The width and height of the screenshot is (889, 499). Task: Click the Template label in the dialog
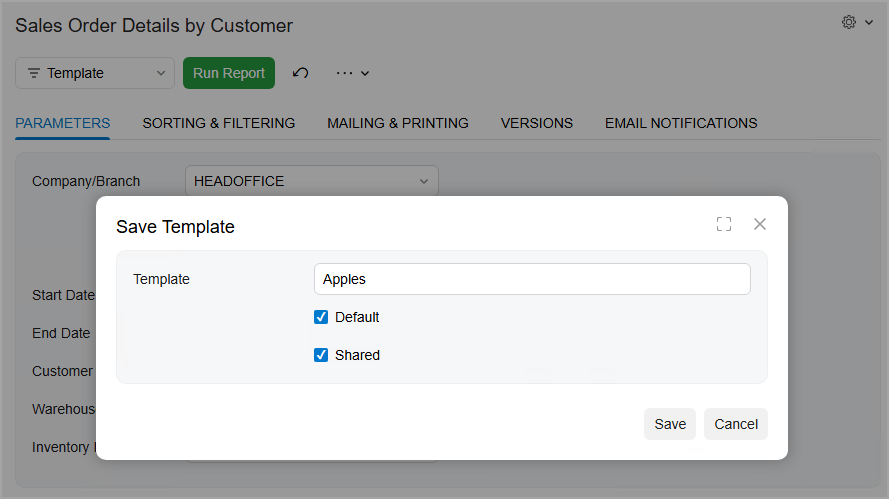click(161, 279)
